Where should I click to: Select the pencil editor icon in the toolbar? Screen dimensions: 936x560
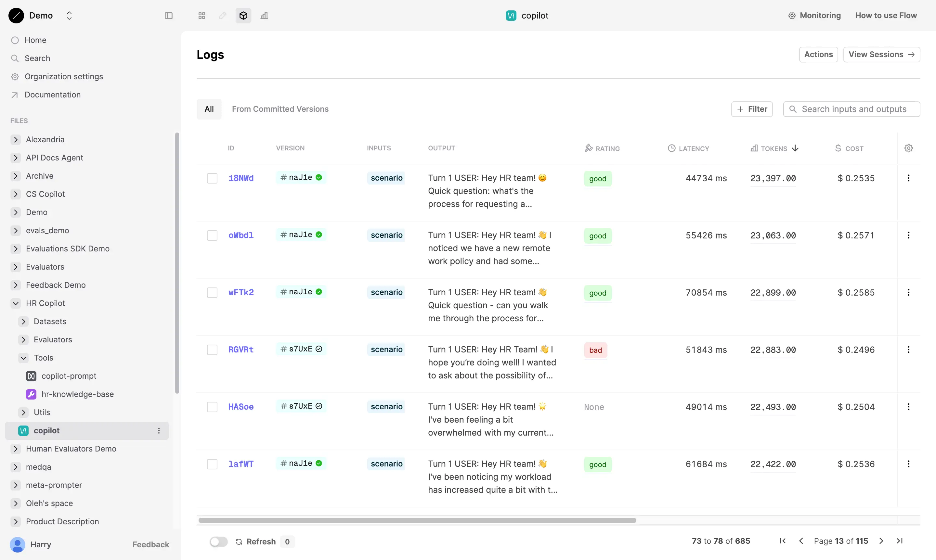click(x=222, y=16)
